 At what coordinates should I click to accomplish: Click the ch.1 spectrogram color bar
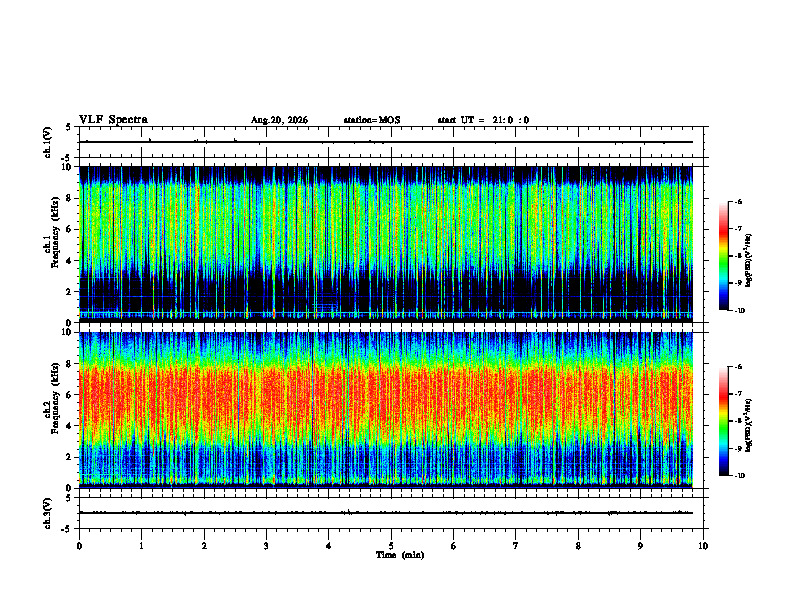(724, 256)
